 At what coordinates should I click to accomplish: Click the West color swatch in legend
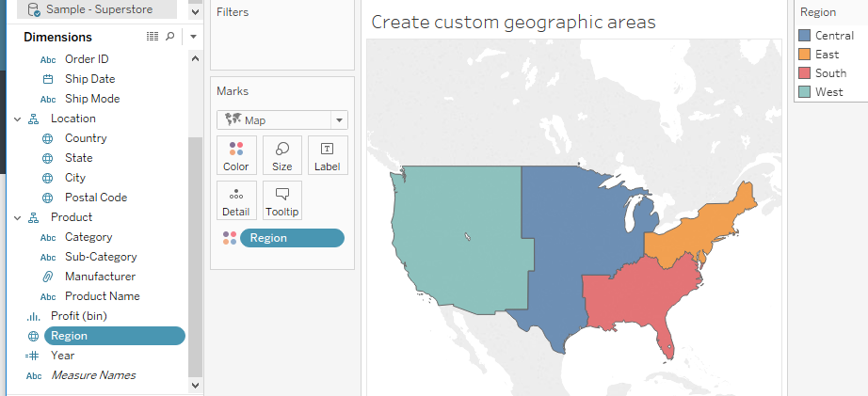coord(804,92)
